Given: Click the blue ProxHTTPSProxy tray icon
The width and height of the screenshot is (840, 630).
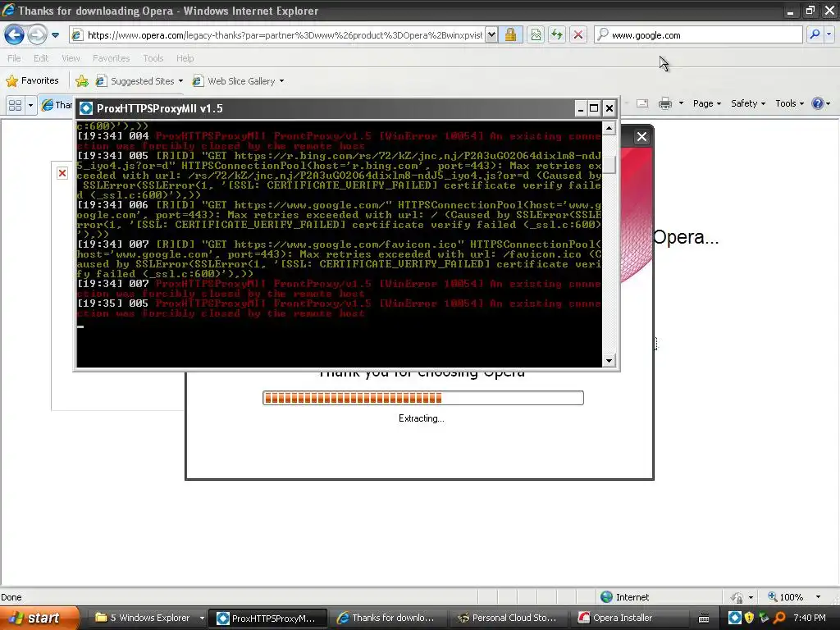Looking at the screenshot, I should pos(735,618).
